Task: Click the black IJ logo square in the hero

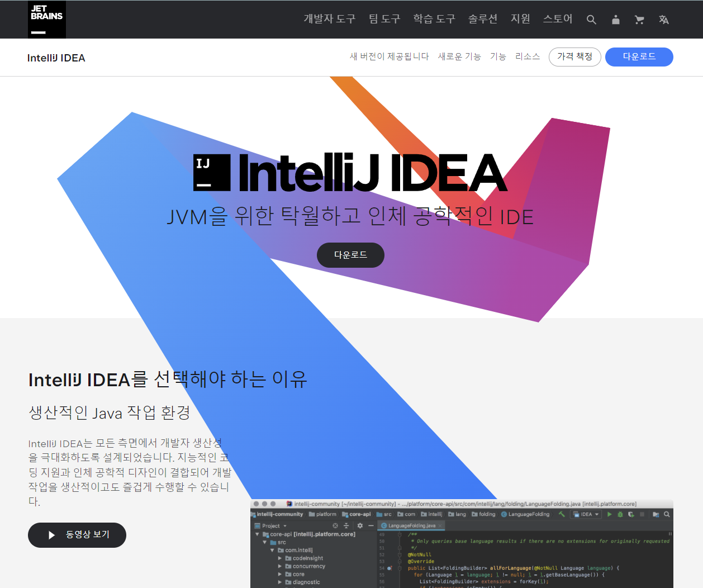Action: coord(212,173)
